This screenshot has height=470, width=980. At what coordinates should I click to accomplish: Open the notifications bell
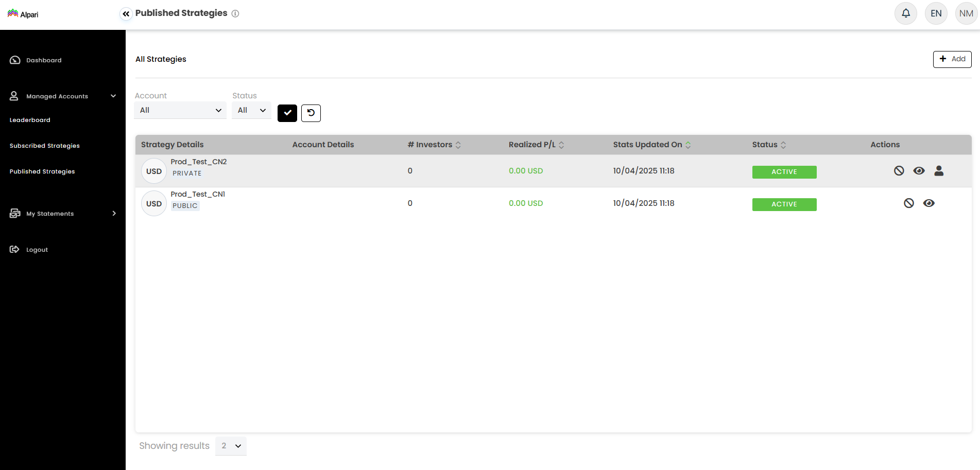click(906, 13)
